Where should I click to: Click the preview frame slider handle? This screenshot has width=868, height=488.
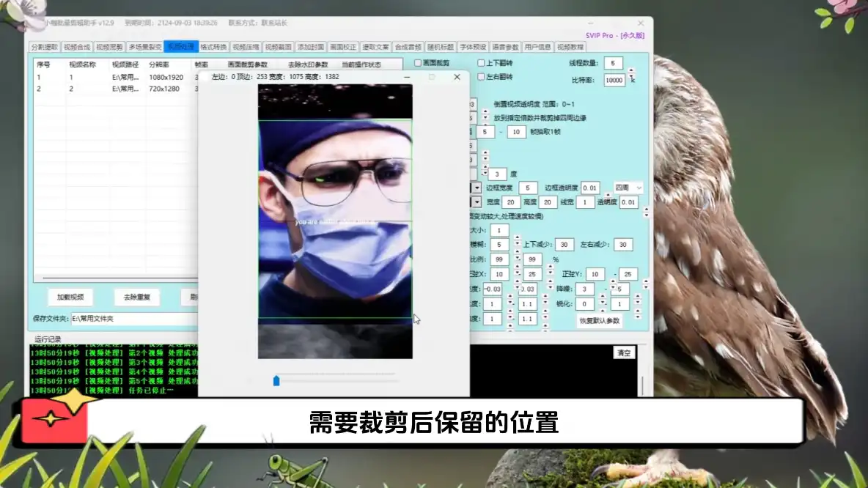pos(276,381)
